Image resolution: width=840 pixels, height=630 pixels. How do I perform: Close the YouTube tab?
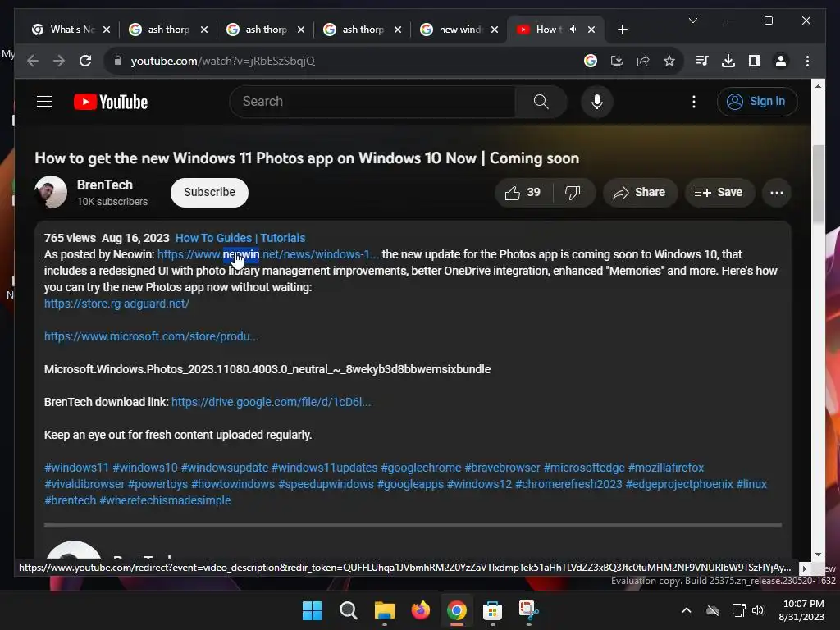[x=591, y=30]
